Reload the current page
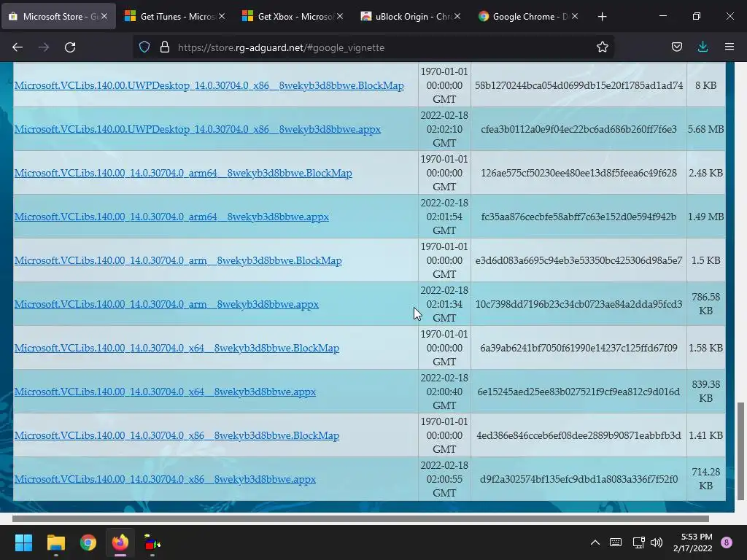 70,47
